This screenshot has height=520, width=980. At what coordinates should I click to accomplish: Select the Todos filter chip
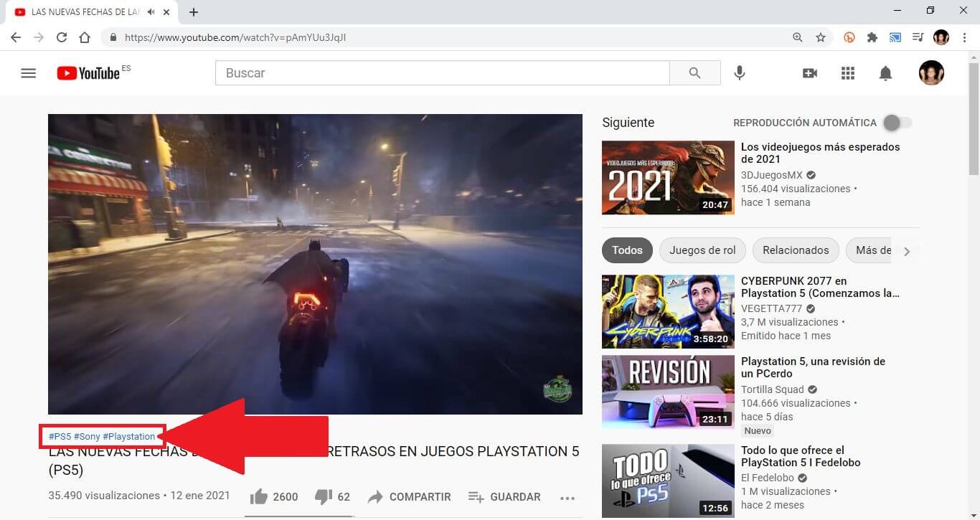point(627,250)
